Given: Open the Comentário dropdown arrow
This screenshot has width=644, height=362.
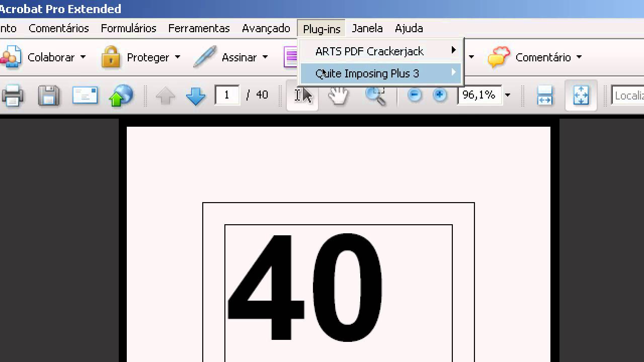Looking at the screenshot, I should pos(579,57).
